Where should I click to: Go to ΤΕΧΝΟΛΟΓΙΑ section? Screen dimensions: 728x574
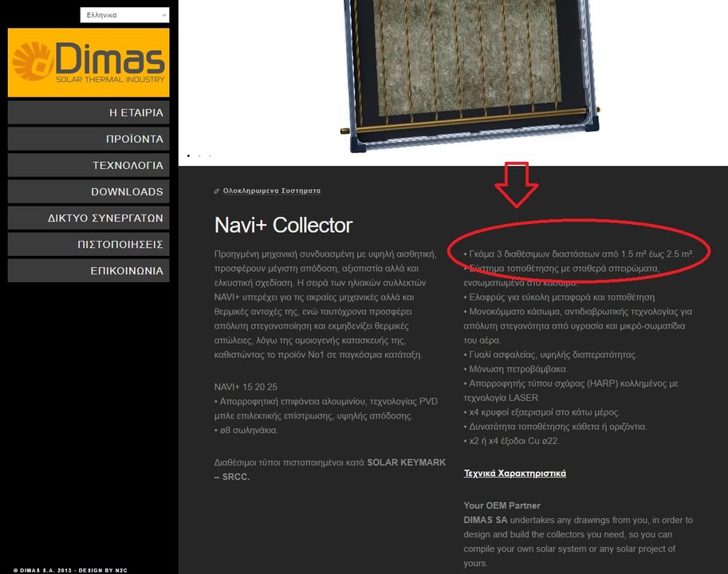[x=89, y=166]
